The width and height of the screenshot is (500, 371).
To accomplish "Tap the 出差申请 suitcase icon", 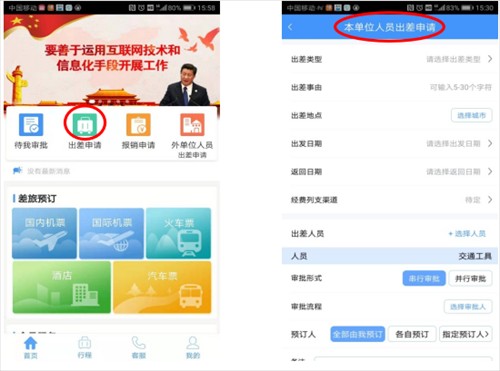I will tap(85, 125).
